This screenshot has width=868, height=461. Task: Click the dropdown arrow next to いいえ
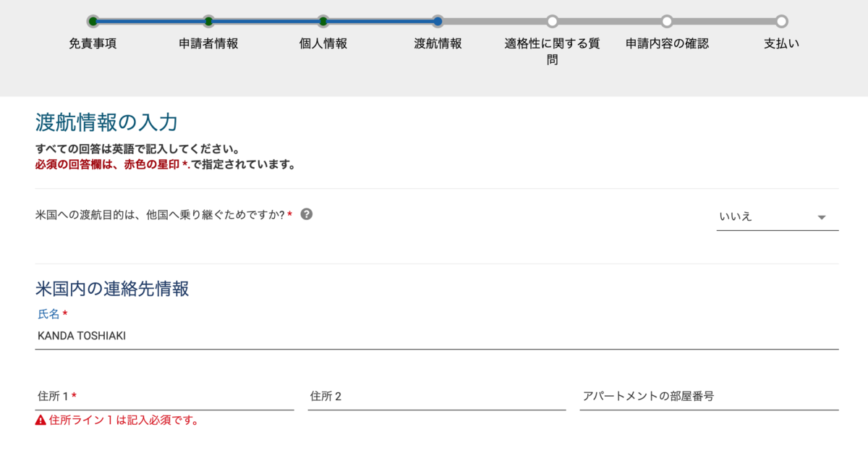coord(822,218)
